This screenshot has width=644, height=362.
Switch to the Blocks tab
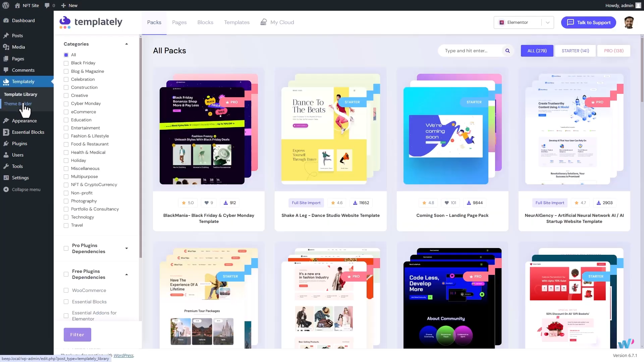[x=205, y=22]
